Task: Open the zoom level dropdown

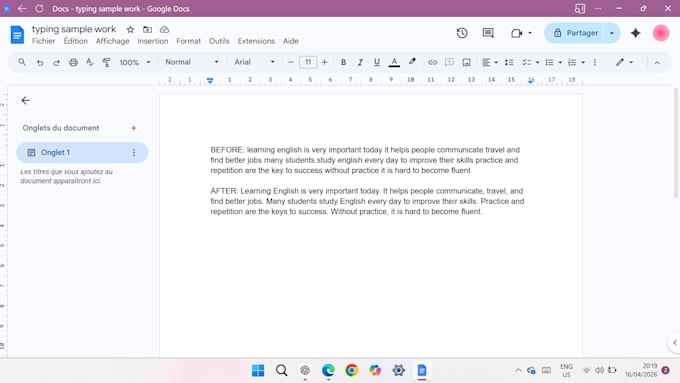Action: pos(135,62)
